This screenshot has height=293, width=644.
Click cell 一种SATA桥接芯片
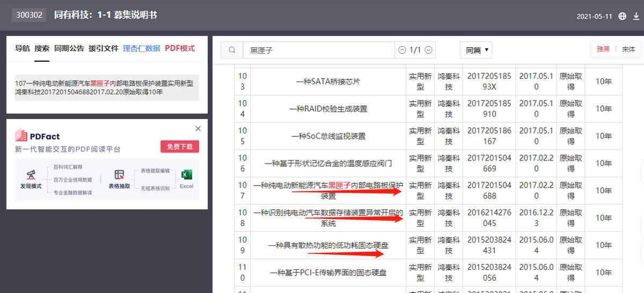click(x=328, y=82)
